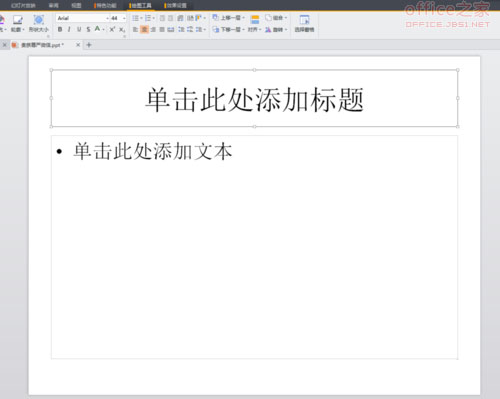Select center text alignment
Screen dimensions: 500x399
tap(144, 30)
